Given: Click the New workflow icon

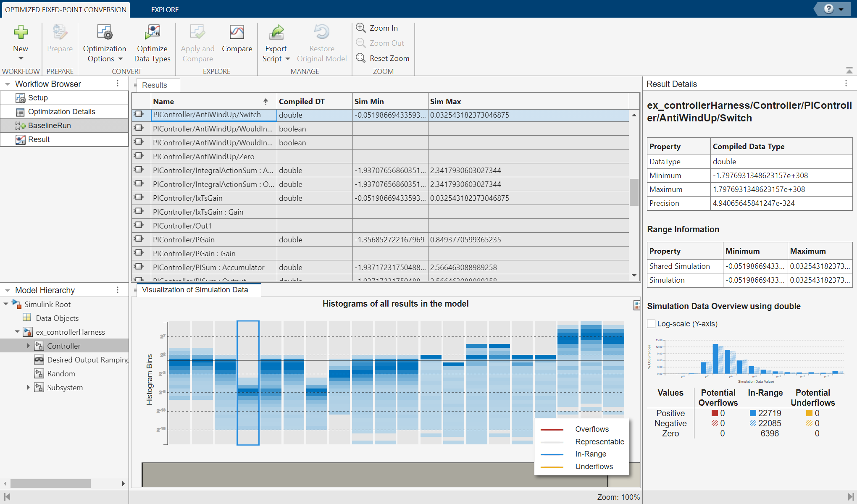Looking at the screenshot, I should (x=21, y=33).
